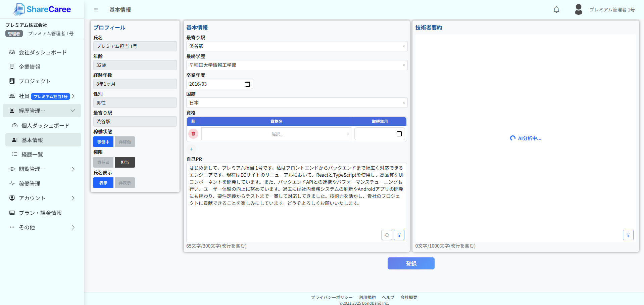Delete the qualification row with trash icon

click(x=193, y=134)
